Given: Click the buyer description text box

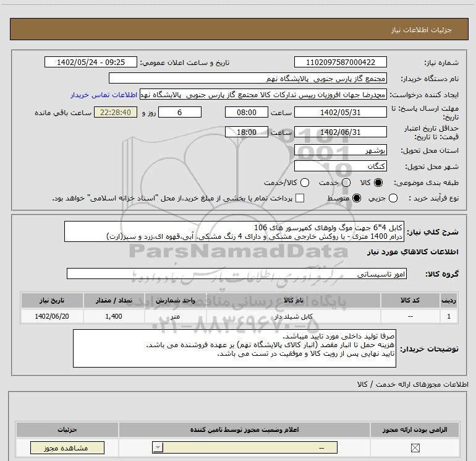Looking at the screenshot, I should click(235, 348).
